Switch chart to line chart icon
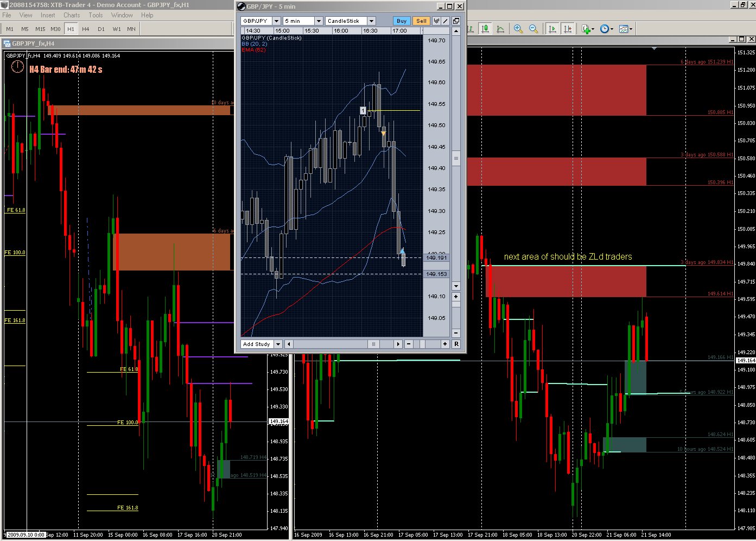The height and width of the screenshot is (541, 756). pos(500,29)
